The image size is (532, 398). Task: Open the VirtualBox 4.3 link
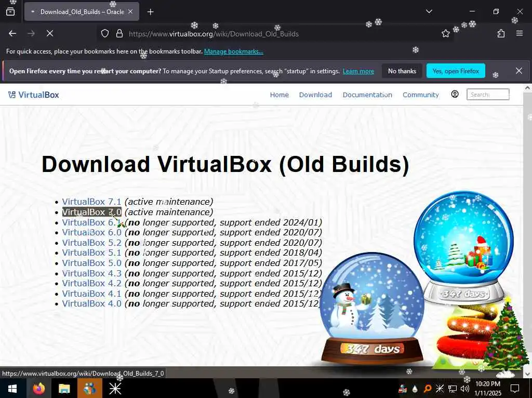pos(91,273)
